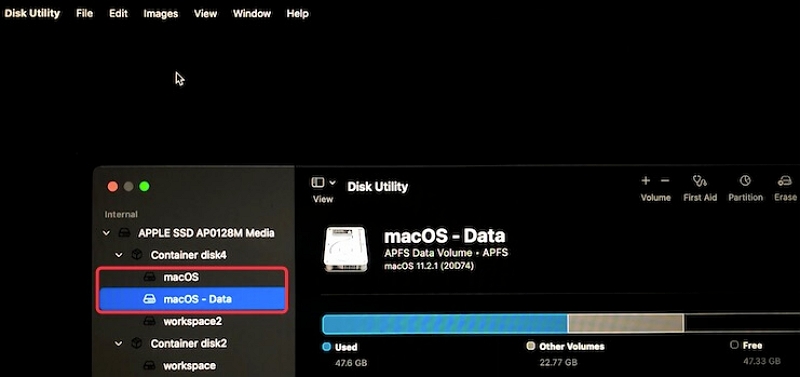The image size is (800, 377).
Task: Click the APPLE SSD drive icon in sidebar
Action: click(x=124, y=233)
